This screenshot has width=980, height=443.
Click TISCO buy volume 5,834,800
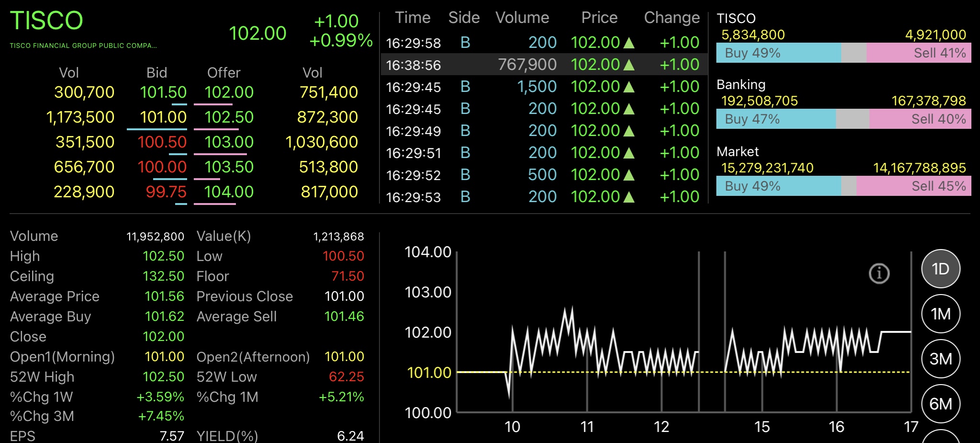753,35
